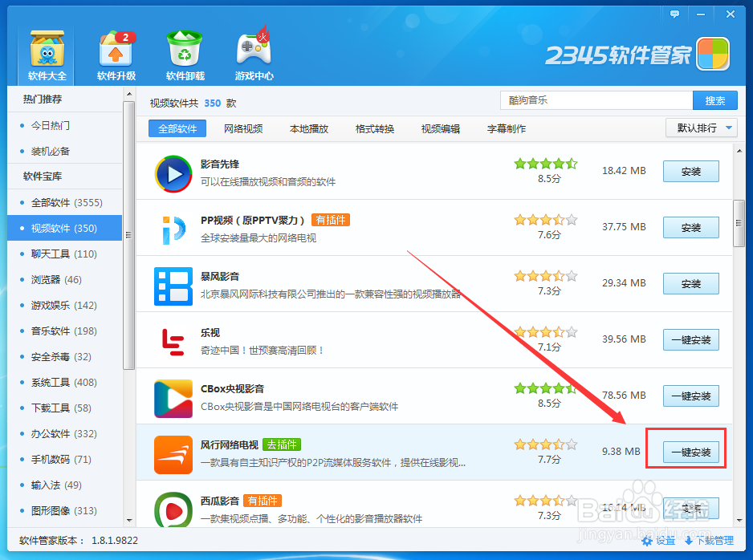The image size is (753, 560).
Task: Open the 默认排序 sorting dropdown
Action: pos(702,128)
